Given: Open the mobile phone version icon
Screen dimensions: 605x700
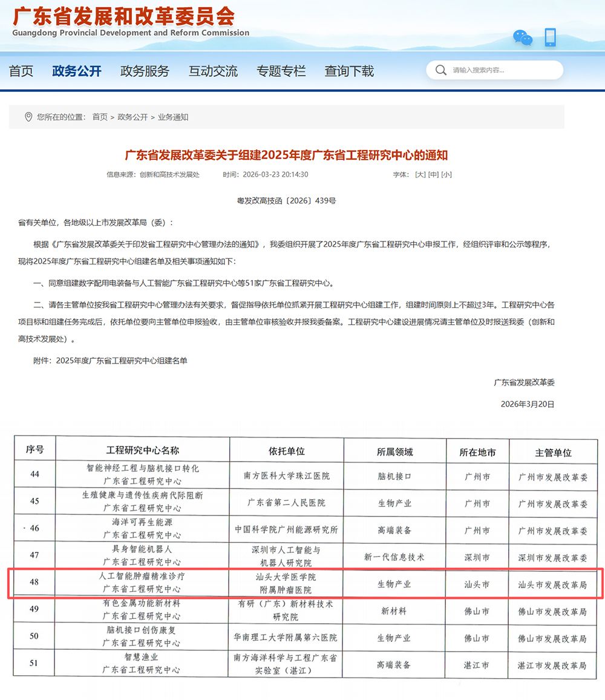Looking at the screenshot, I should [550, 38].
